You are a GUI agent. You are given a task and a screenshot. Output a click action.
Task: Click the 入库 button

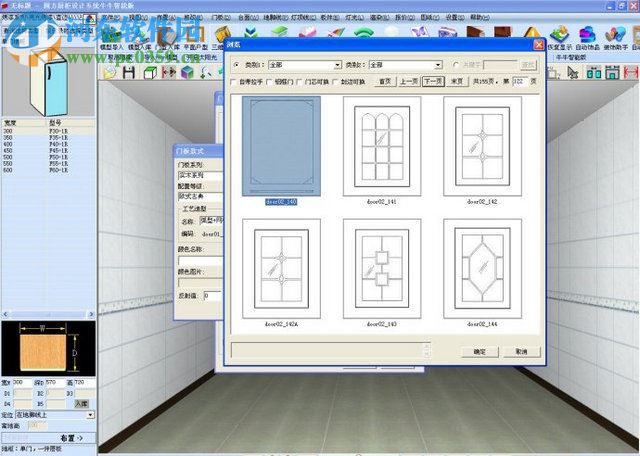click(82, 404)
